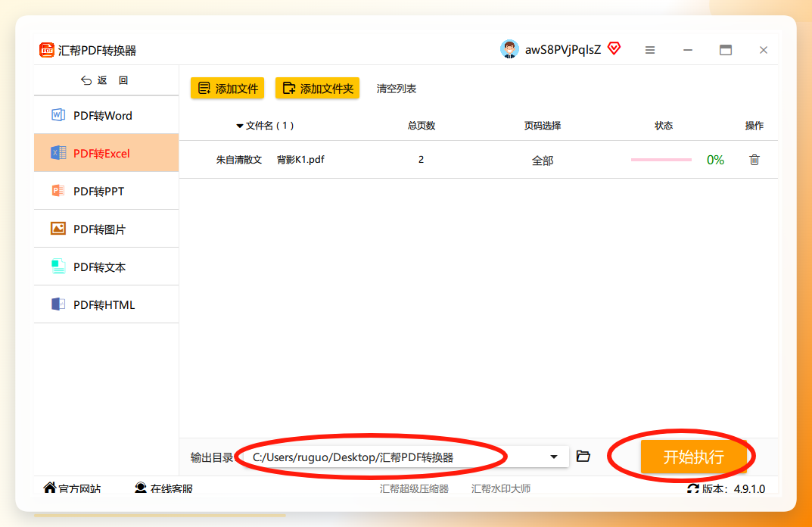Viewport: 812px width, 527px height.
Task: Browse output folder with the folder icon
Action: tap(583, 456)
